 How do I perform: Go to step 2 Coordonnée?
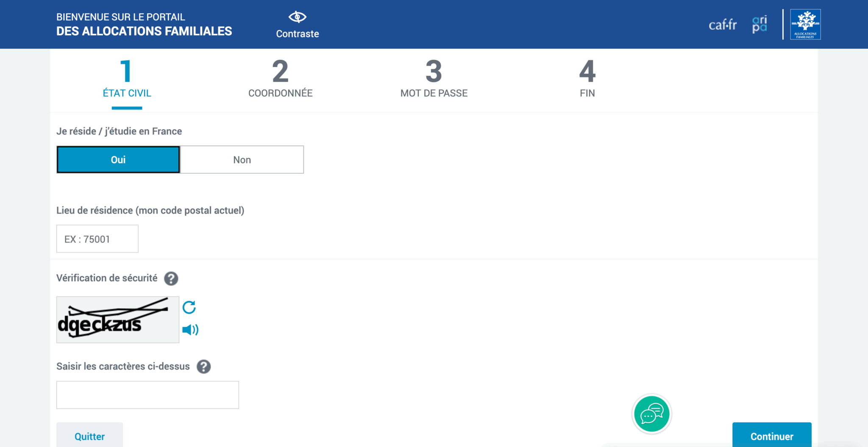click(280, 79)
